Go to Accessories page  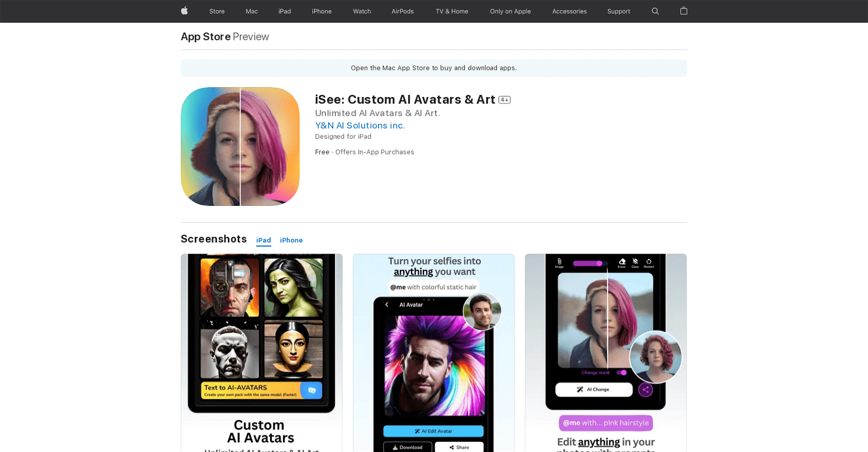(569, 11)
